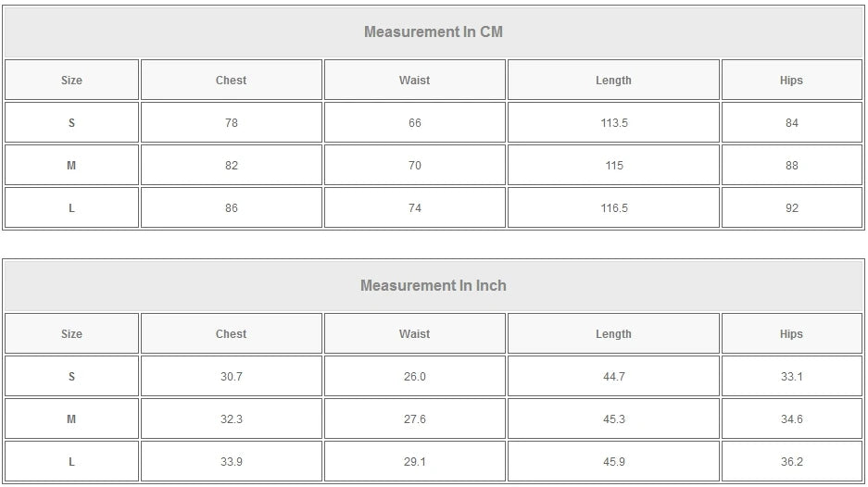
Task: Select size S row label in CM table
Action: point(71,123)
